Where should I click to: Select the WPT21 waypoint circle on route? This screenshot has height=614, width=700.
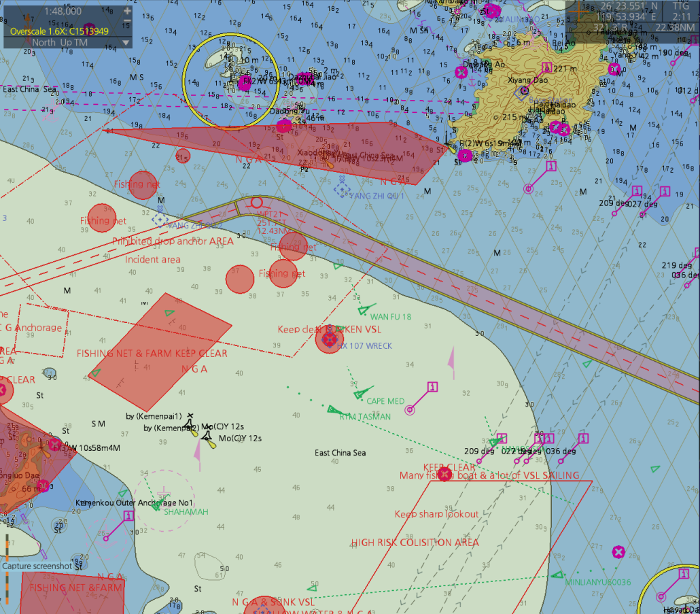pos(257,202)
